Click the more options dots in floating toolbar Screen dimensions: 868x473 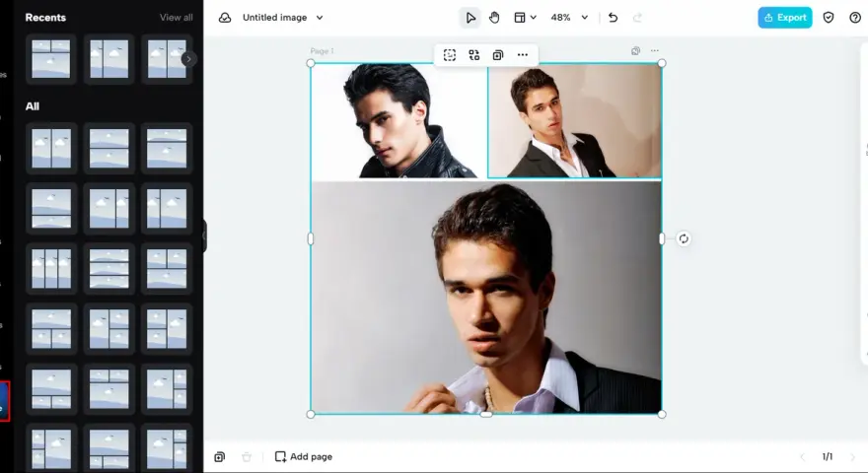click(x=522, y=55)
